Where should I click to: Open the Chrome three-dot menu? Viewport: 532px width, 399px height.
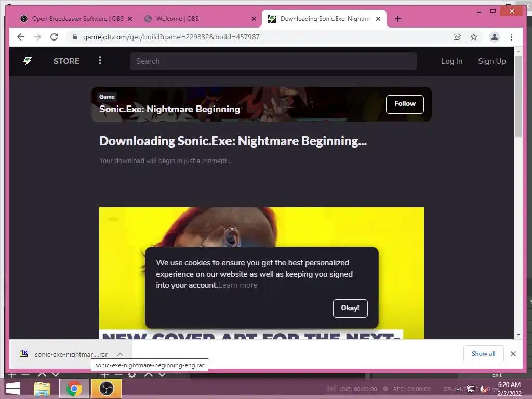[511, 37]
